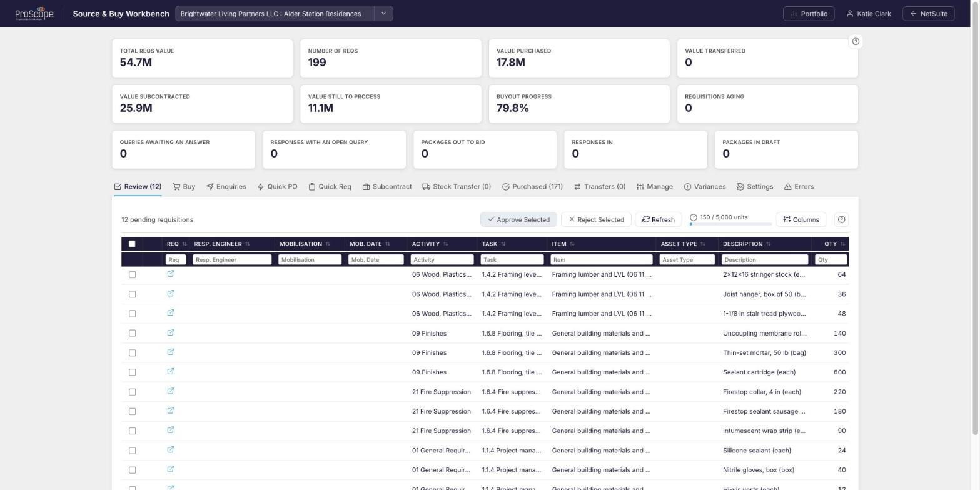Check the Uncoupling membrane roll row
This screenshot has height=490, width=980.
click(132, 333)
